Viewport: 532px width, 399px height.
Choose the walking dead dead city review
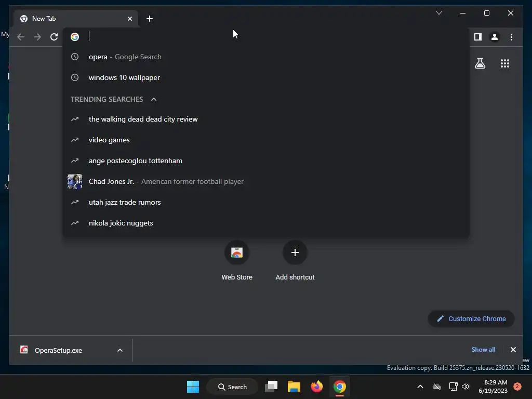click(266, 119)
